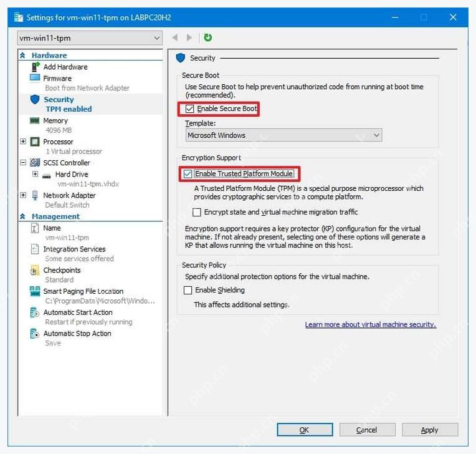Click the Integration Services icon
The height and width of the screenshot is (454, 476).
35,249
